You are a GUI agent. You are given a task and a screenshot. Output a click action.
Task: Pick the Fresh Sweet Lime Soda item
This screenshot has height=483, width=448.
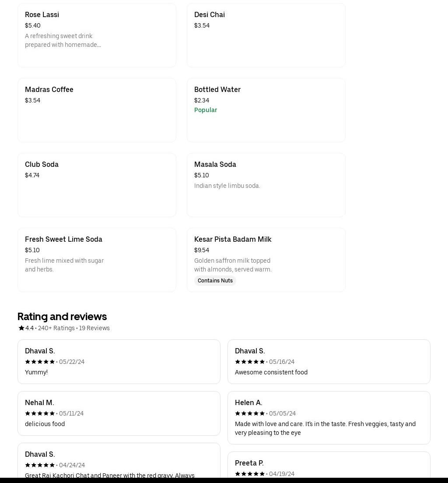pyautogui.click(x=97, y=260)
